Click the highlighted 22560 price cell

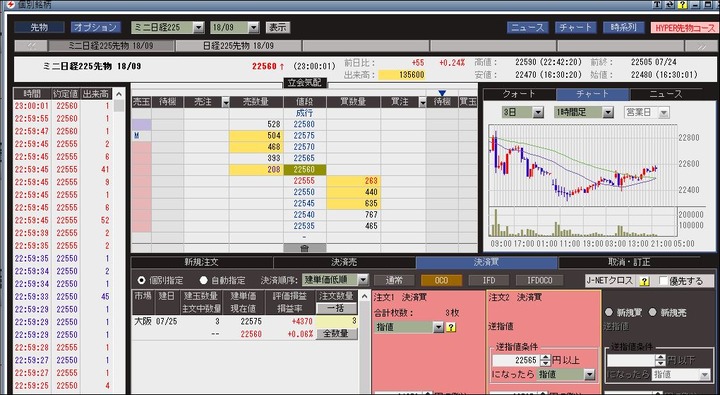304,169
